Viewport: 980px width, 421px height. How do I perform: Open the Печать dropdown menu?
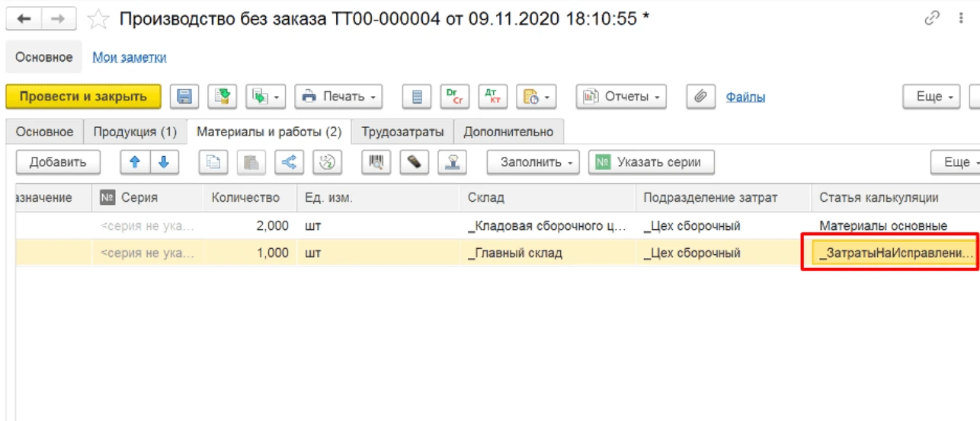[x=338, y=97]
